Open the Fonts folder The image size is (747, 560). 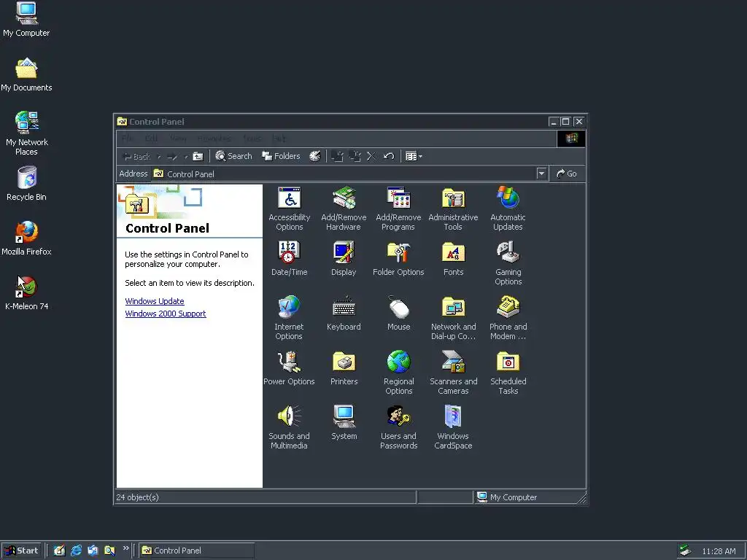453,259
